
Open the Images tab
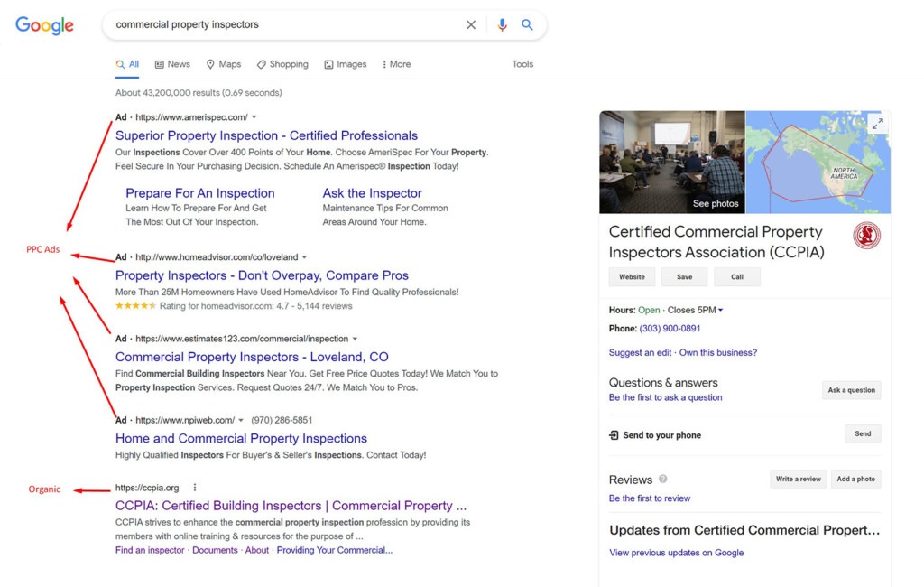pos(346,64)
